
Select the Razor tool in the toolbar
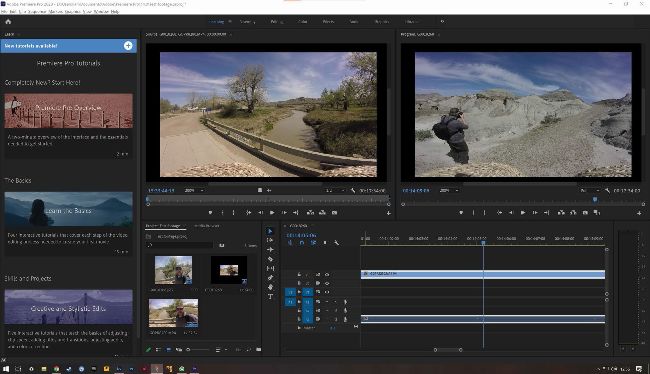click(x=270, y=259)
